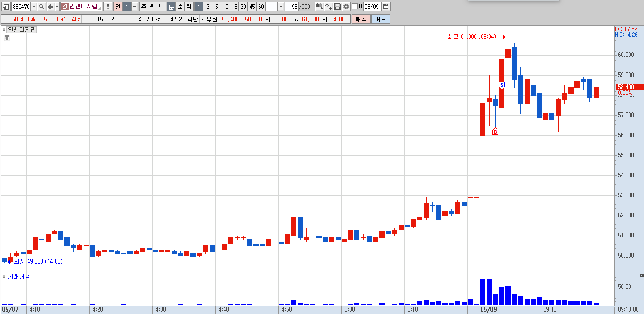Expand the minute interval dropdown after 60
Image resolution: width=644 pixels, height=314 pixels.
coord(280,7)
